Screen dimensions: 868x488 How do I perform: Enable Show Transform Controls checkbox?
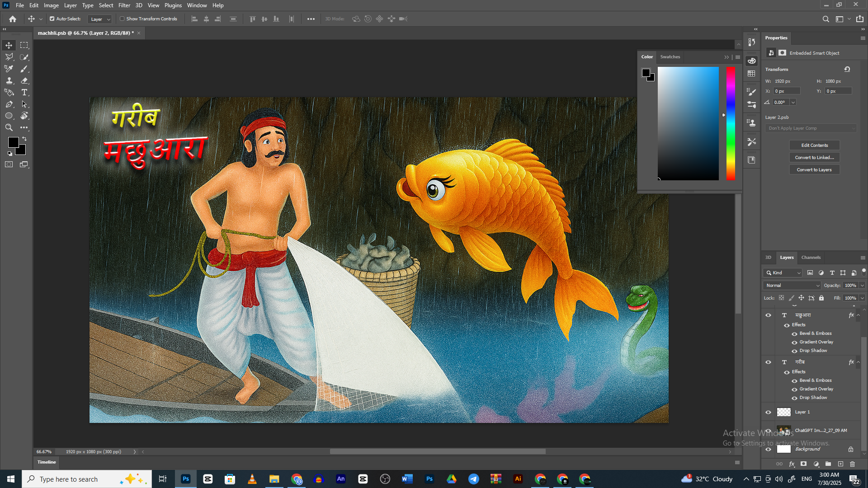(x=122, y=19)
